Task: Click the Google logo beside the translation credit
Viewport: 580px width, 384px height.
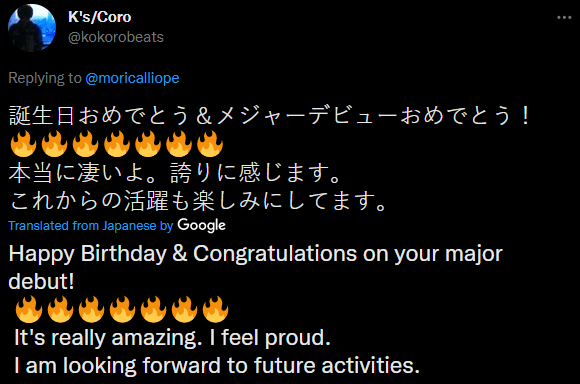Action: click(201, 225)
